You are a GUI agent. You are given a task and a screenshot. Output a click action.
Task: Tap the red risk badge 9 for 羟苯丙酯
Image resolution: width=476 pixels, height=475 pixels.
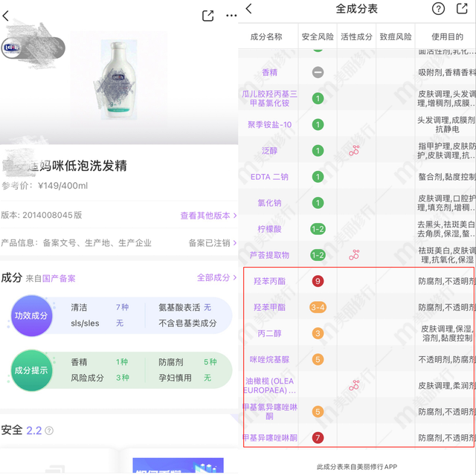click(318, 281)
